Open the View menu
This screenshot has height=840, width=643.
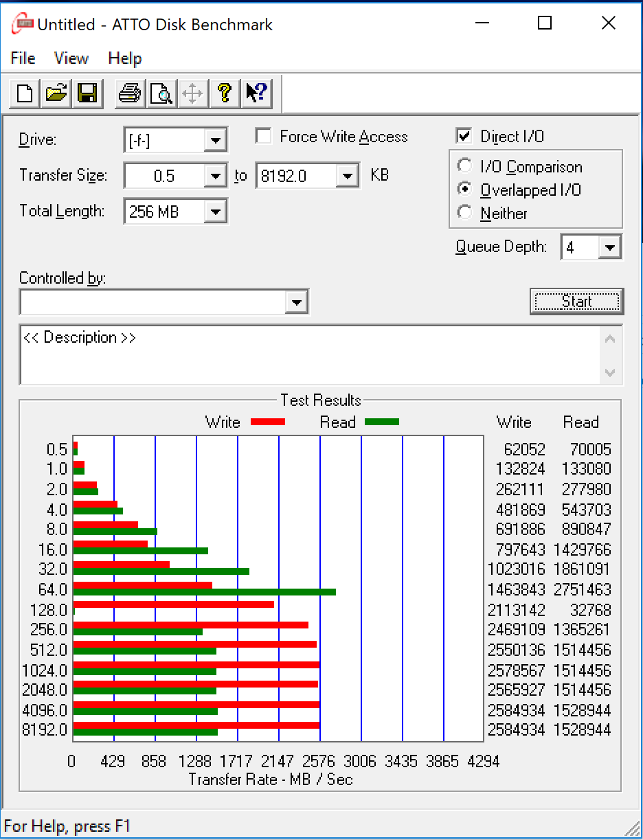coord(71,58)
